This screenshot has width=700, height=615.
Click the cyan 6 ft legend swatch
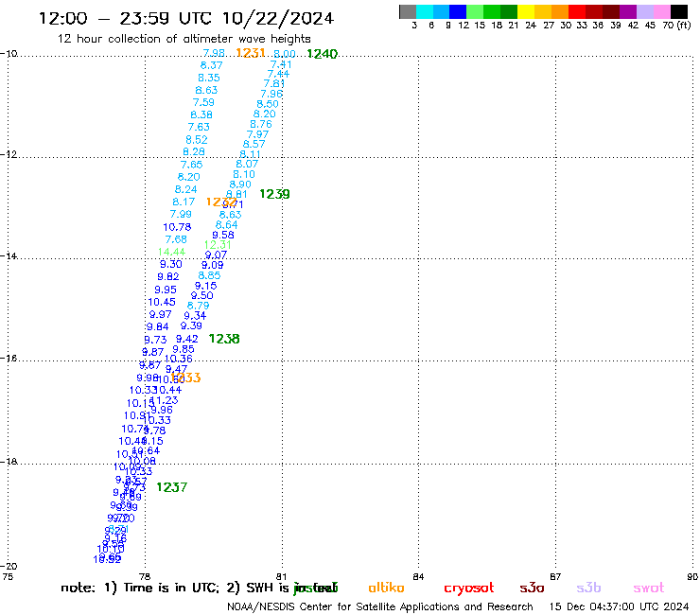pos(425,11)
